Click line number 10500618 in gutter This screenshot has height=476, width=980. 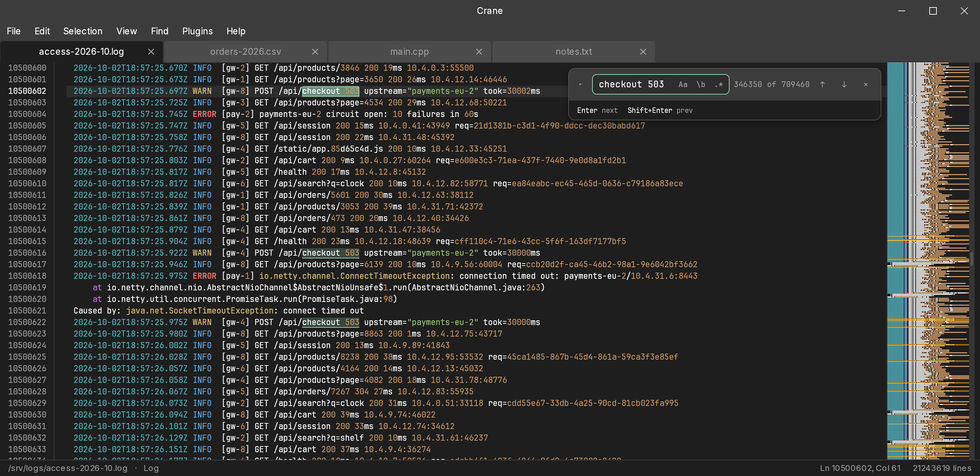(x=27, y=276)
